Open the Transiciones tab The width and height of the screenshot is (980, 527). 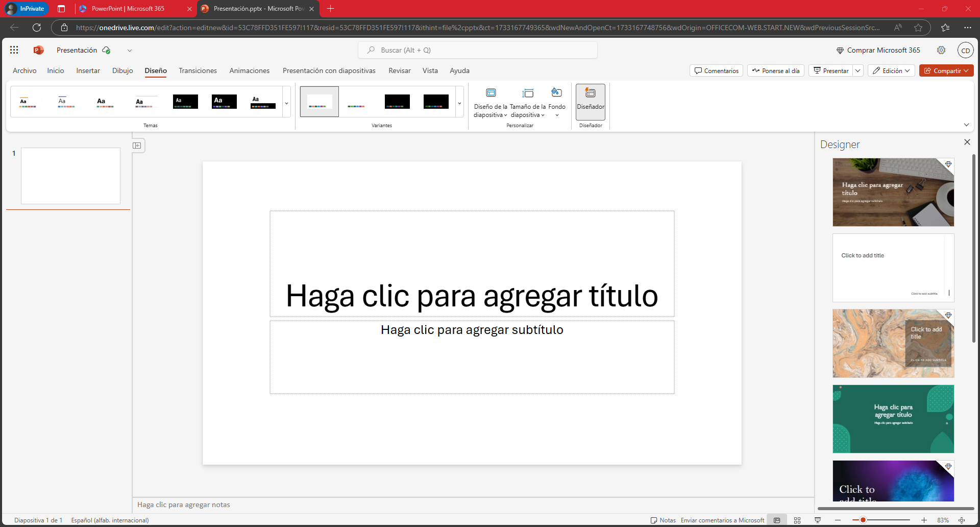click(x=198, y=71)
